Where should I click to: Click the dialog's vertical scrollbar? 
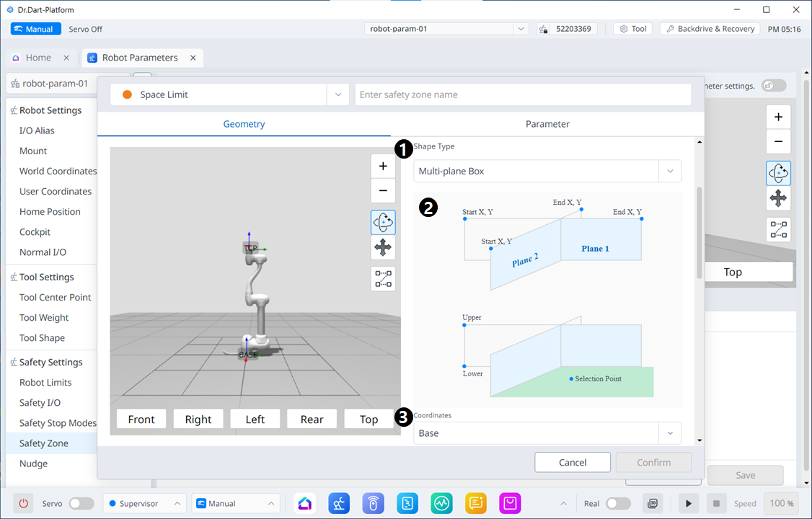(x=699, y=232)
